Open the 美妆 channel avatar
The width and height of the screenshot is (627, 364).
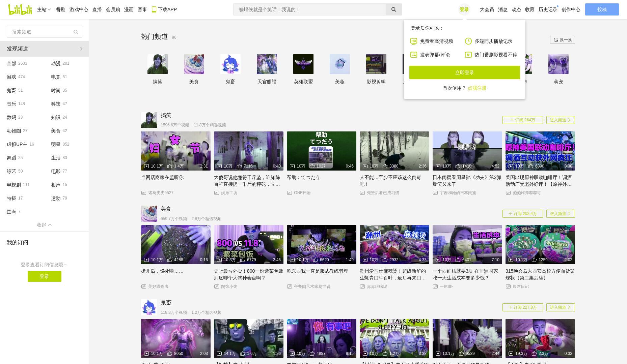tap(340, 64)
